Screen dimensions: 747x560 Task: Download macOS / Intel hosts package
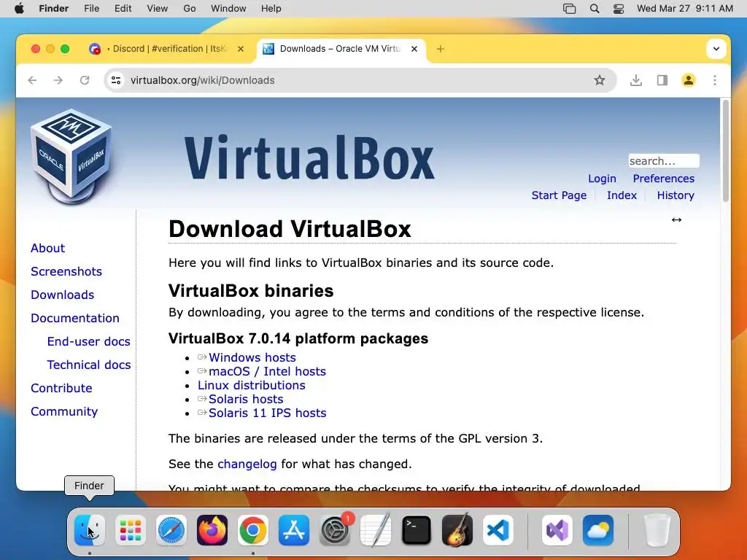(x=267, y=371)
